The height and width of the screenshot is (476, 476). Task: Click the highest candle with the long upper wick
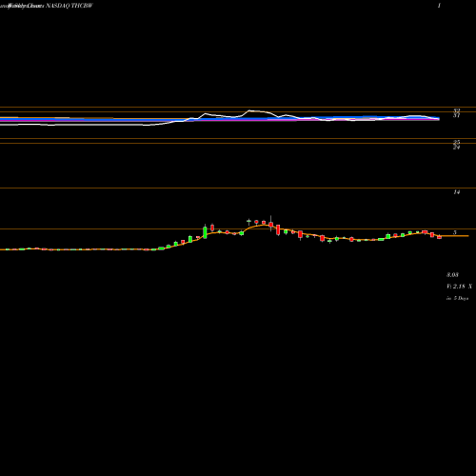point(270,224)
